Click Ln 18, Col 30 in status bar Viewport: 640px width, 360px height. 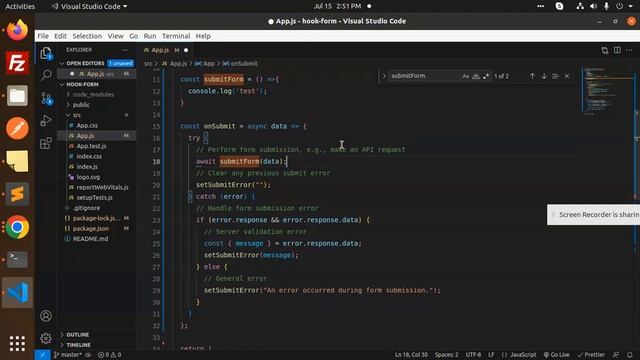pyautogui.click(x=411, y=355)
